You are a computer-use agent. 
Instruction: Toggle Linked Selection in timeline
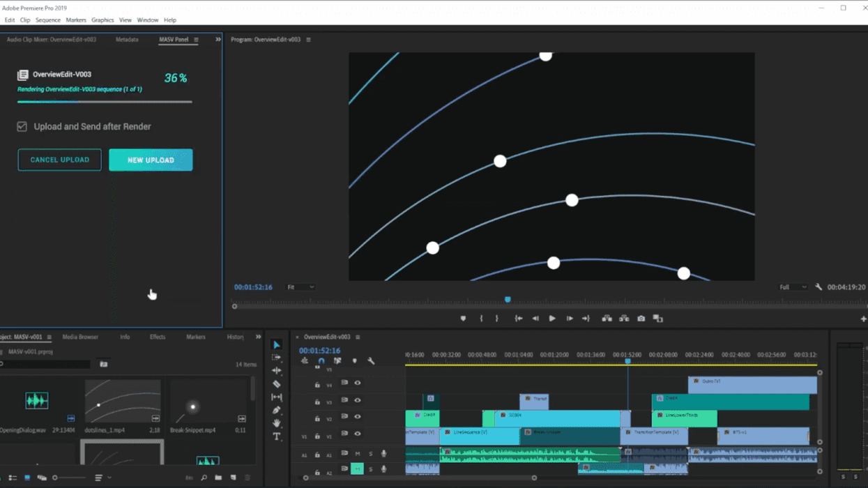(337, 361)
